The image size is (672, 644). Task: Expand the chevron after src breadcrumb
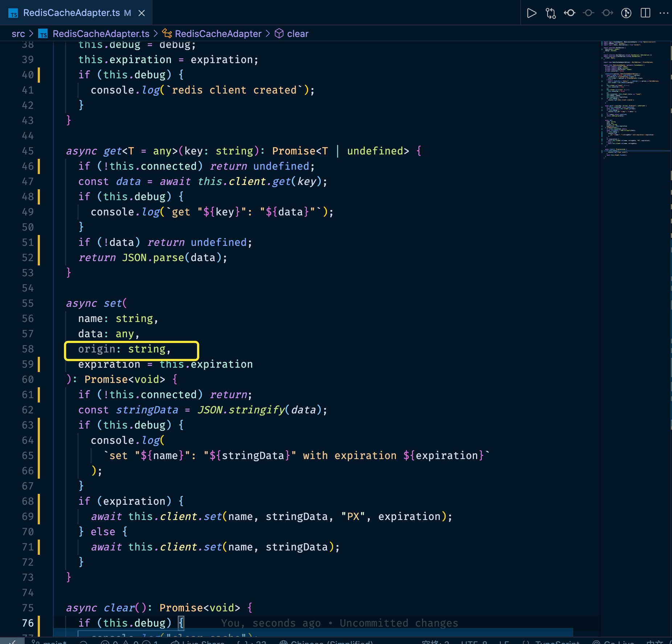(32, 34)
